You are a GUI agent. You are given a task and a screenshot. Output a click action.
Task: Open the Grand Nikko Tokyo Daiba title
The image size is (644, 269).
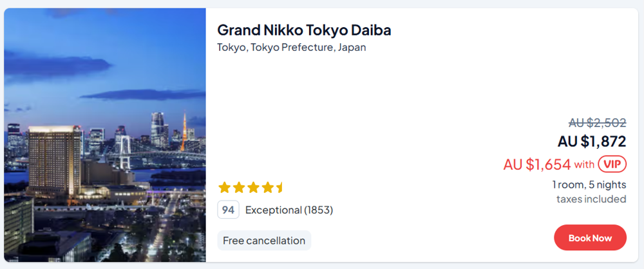[x=304, y=30]
